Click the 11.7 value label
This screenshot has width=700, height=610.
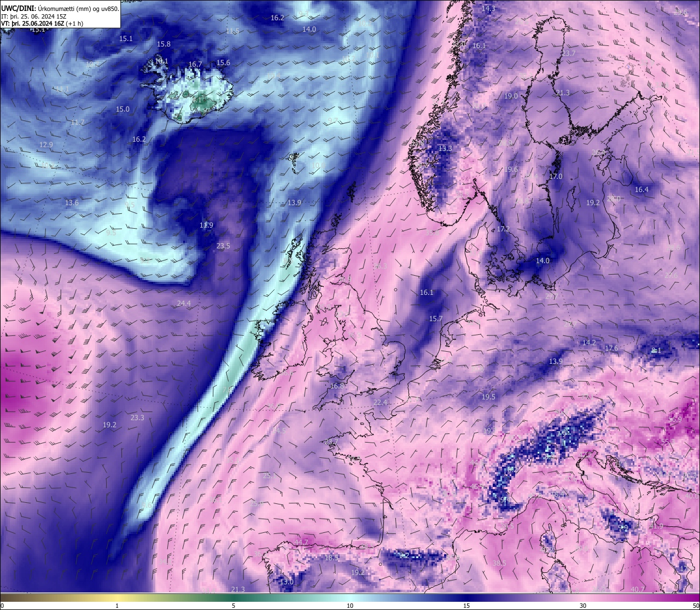coord(78,122)
